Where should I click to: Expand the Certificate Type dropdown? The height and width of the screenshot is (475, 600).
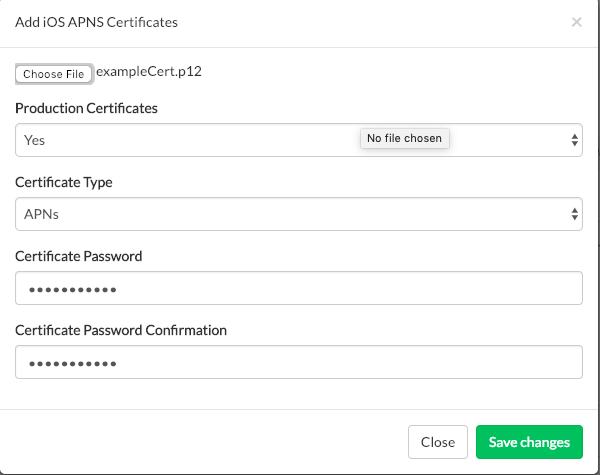tap(298, 213)
